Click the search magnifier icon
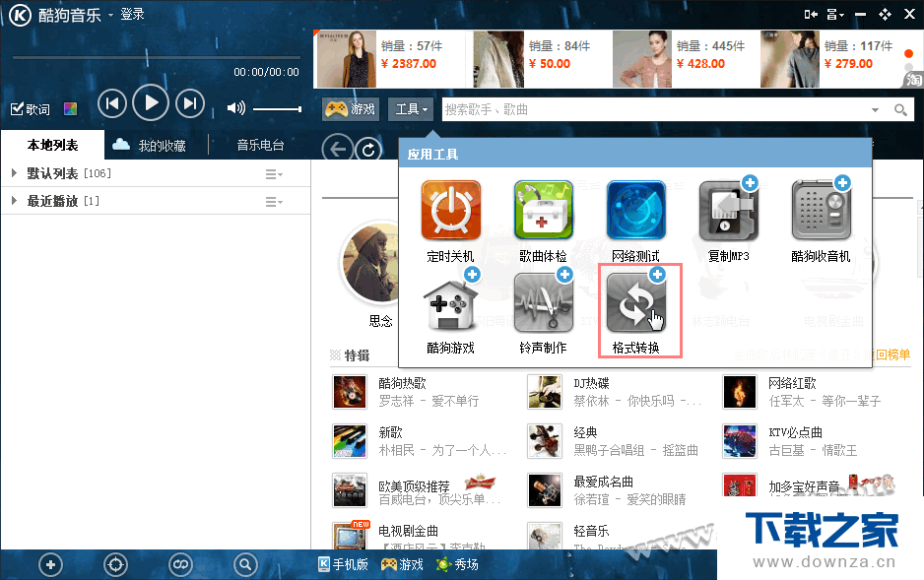Image resolution: width=924 pixels, height=580 pixels. click(x=899, y=109)
